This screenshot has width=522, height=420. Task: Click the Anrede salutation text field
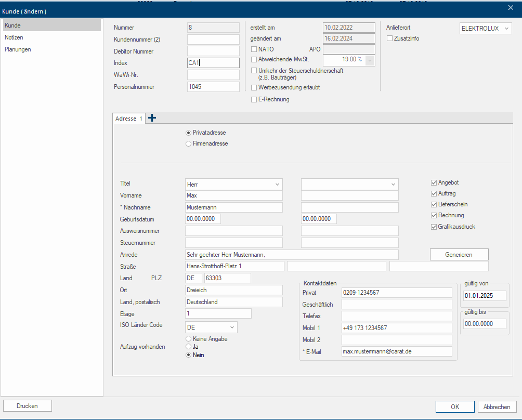[x=292, y=255]
